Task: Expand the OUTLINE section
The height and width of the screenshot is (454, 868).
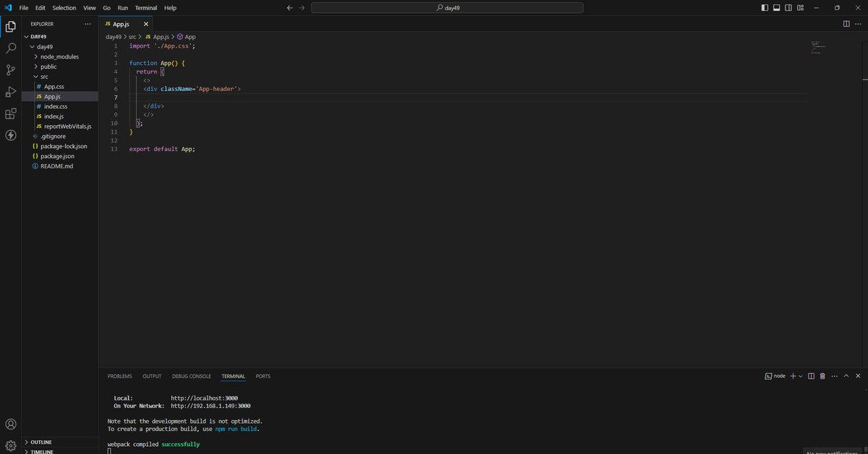Action: [x=60, y=442]
